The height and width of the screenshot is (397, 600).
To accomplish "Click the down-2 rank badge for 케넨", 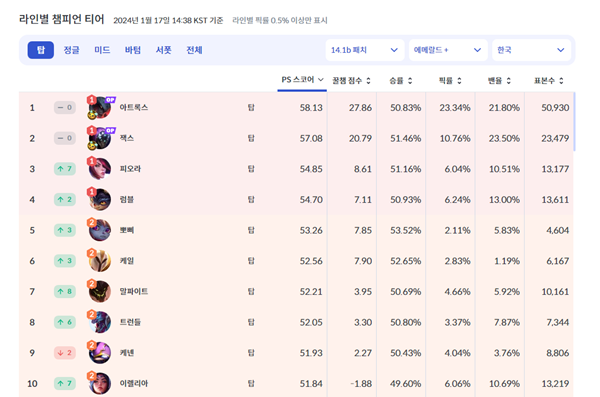I will click(x=65, y=353).
